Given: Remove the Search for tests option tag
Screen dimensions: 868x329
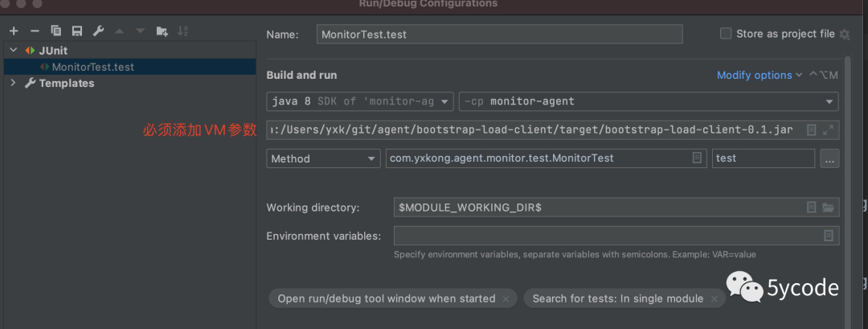Looking at the screenshot, I should (x=714, y=298).
